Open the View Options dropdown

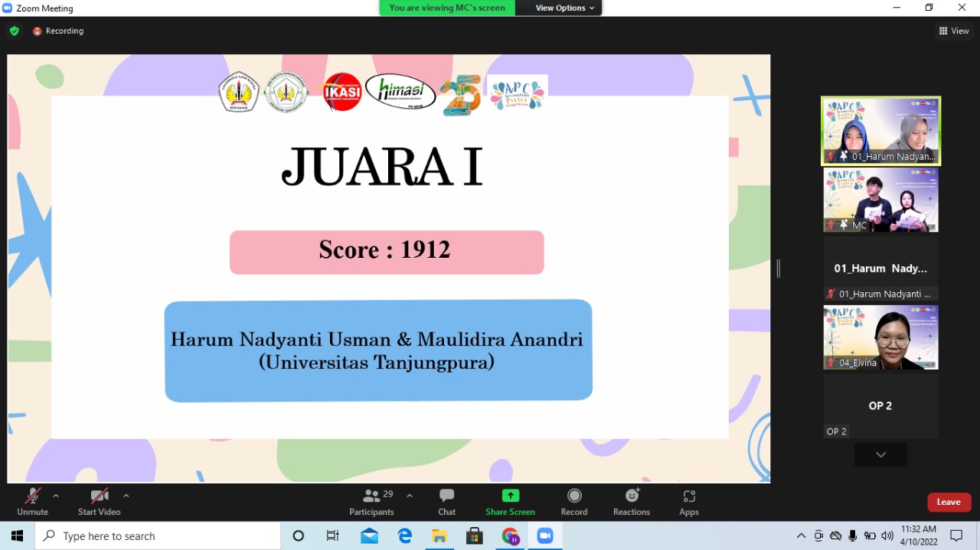click(x=565, y=8)
